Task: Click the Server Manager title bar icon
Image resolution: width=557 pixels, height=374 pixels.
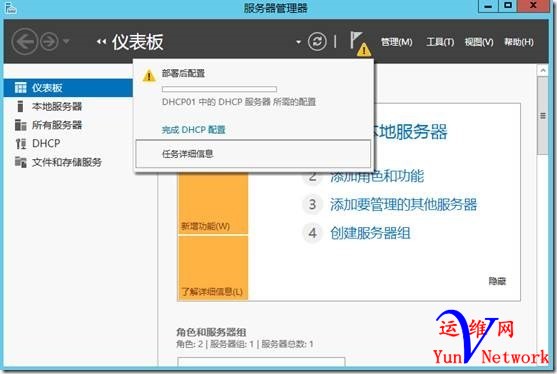Action: 10,8
